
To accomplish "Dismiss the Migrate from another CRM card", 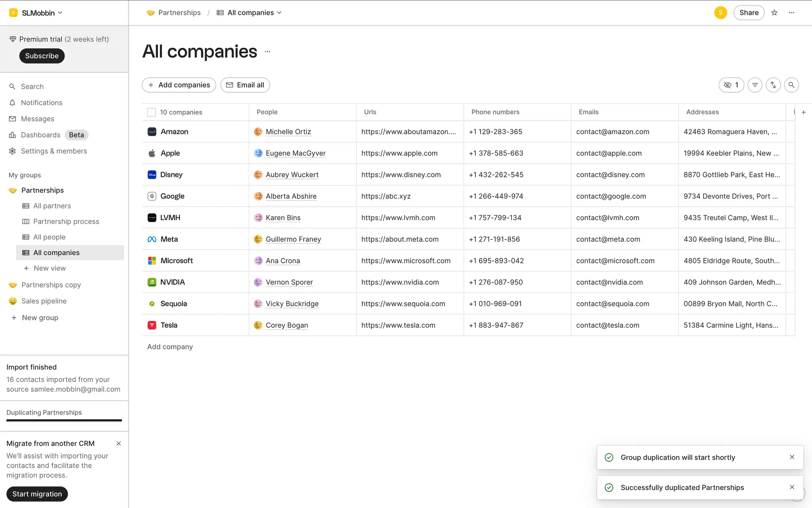I will (x=119, y=443).
